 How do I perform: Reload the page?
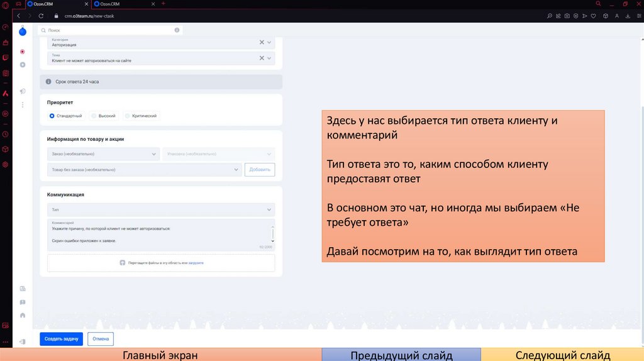click(41, 16)
